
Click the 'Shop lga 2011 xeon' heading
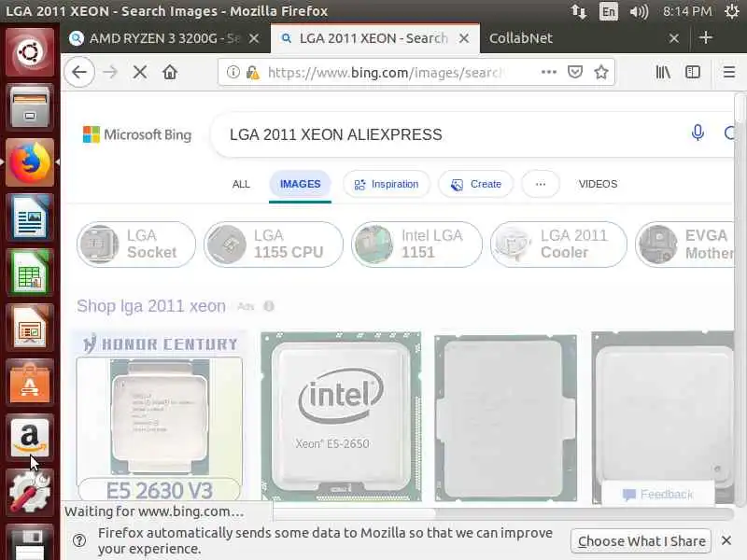pyautogui.click(x=151, y=306)
